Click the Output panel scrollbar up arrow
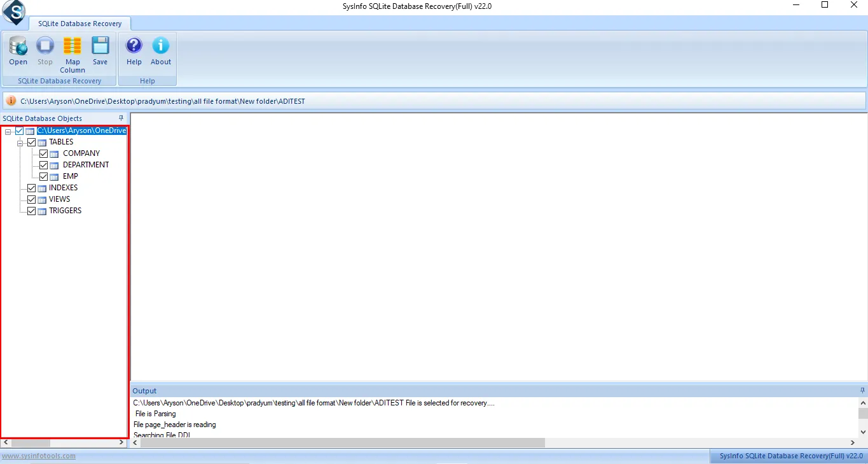Viewport: 868px width, 464px height. pos(863,403)
